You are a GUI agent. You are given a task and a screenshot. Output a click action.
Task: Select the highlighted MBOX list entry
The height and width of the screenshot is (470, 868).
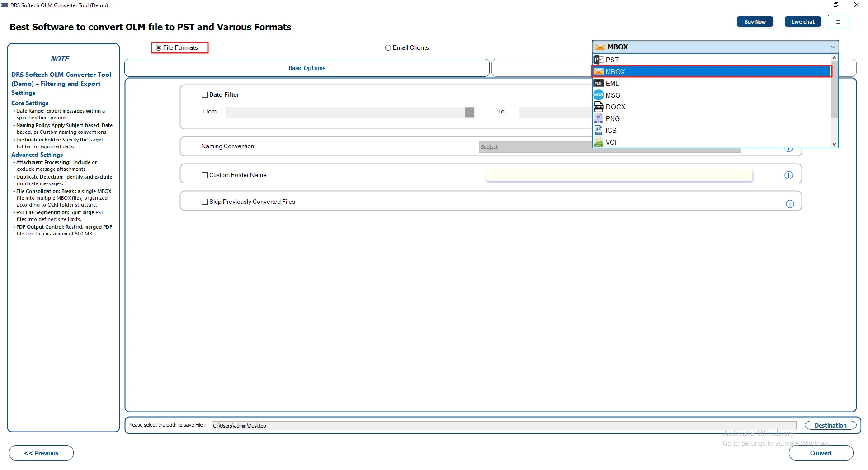point(712,71)
